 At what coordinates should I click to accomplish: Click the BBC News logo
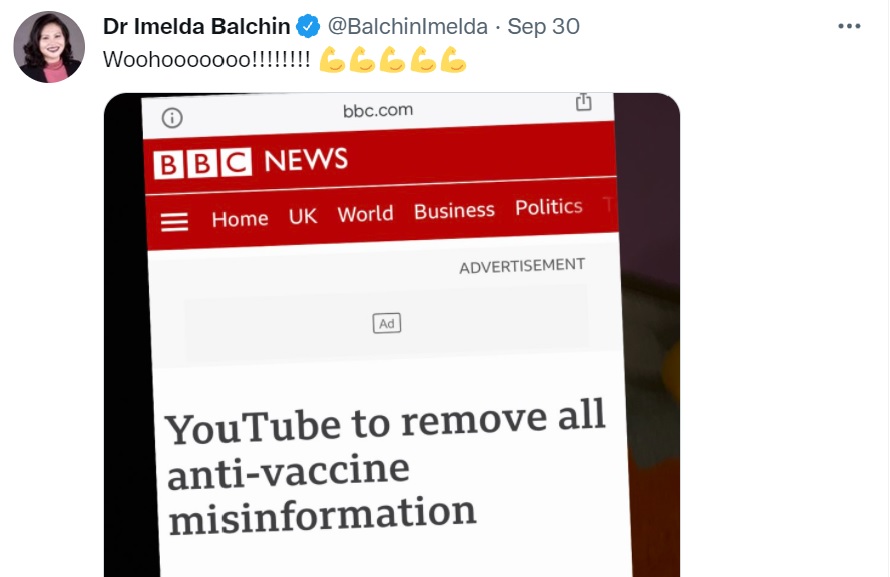coord(250,162)
